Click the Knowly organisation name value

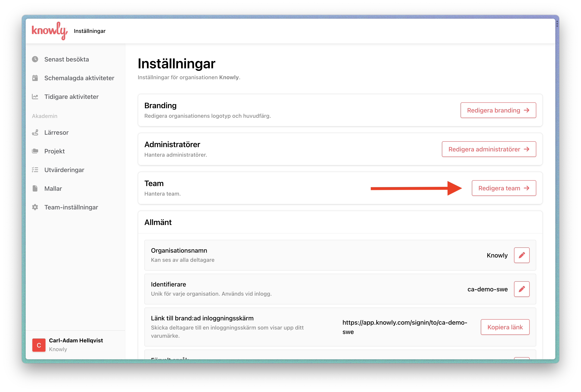tap(497, 255)
